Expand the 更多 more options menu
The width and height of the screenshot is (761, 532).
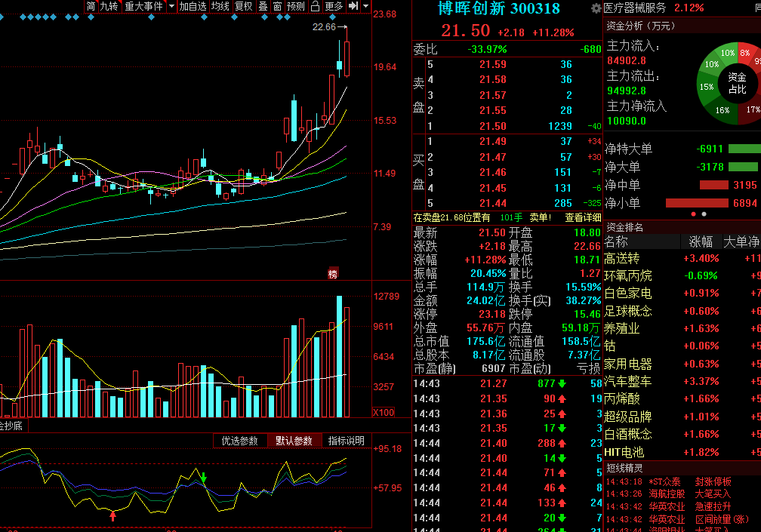point(334,6)
